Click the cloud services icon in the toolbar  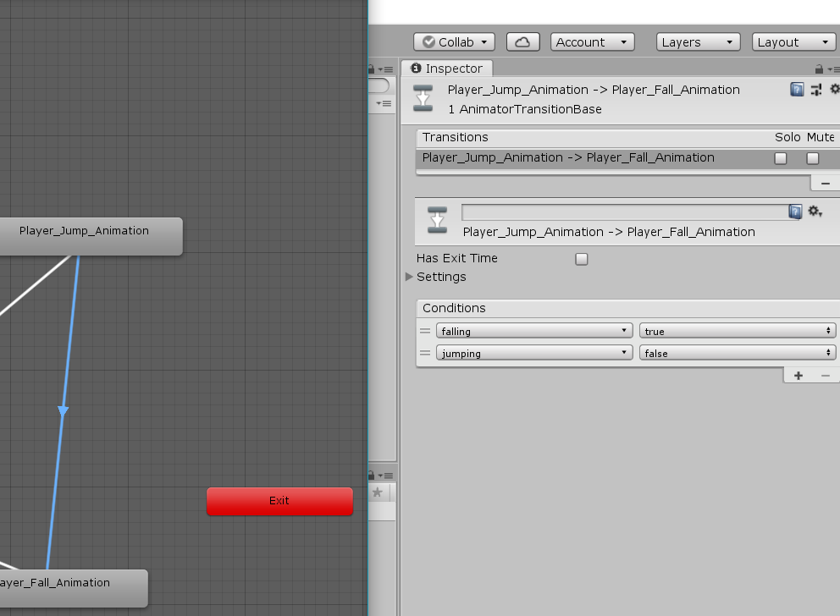[522, 41]
